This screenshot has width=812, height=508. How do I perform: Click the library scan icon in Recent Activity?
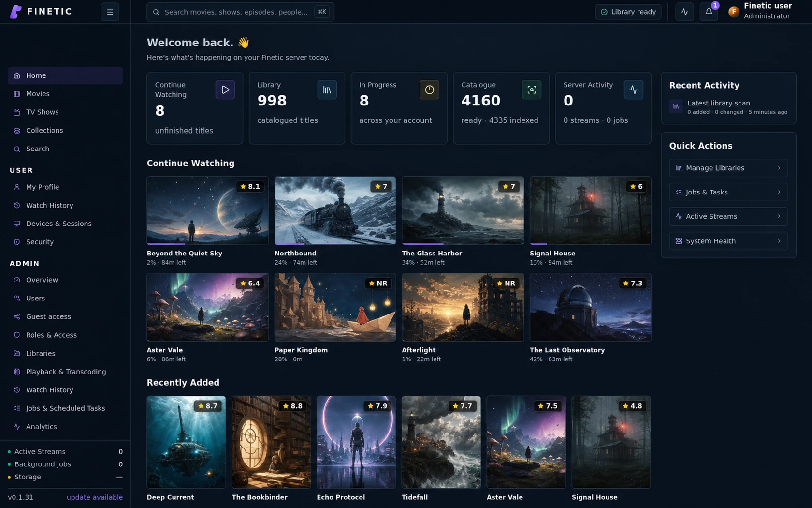point(676,106)
